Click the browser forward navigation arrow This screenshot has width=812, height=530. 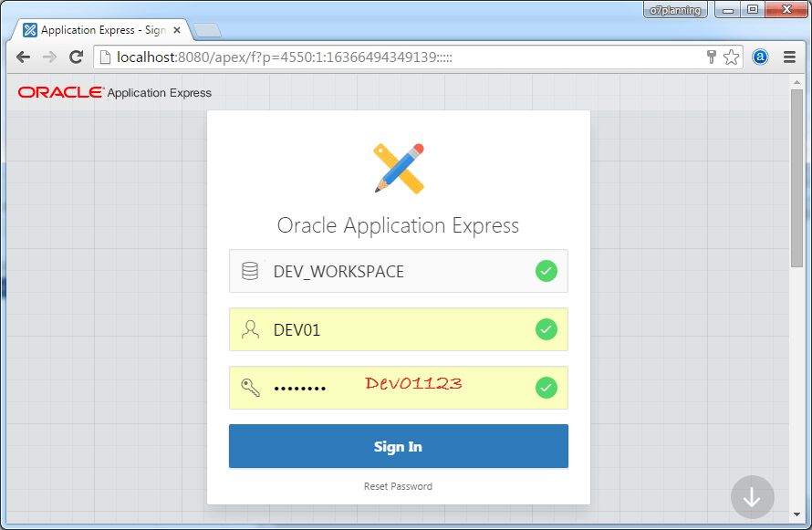(48, 57)
